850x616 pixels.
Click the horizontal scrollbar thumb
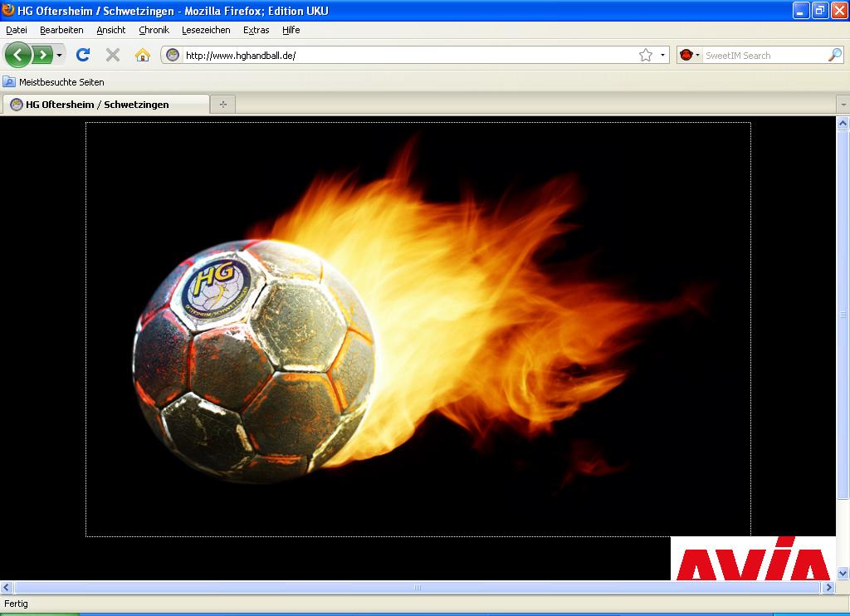(418, 587)
